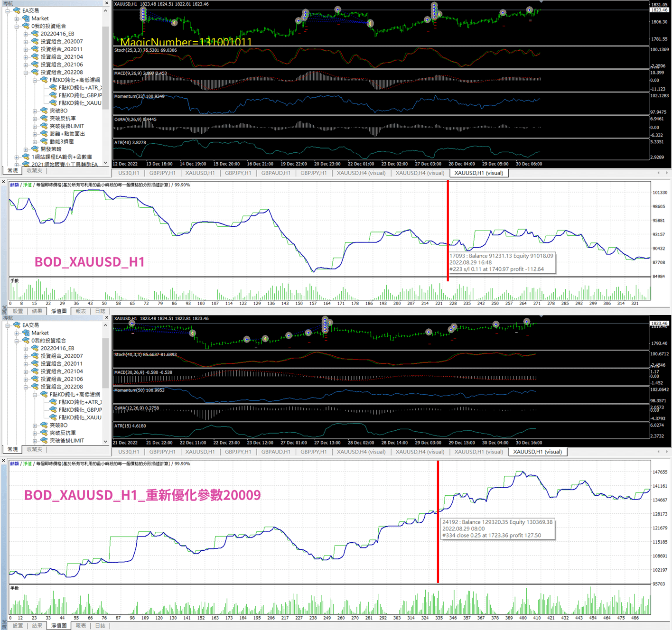Collapse 投資組合_202208 in the lower navigator
Viewport: 672px width, 630px height.
(26, 387)
